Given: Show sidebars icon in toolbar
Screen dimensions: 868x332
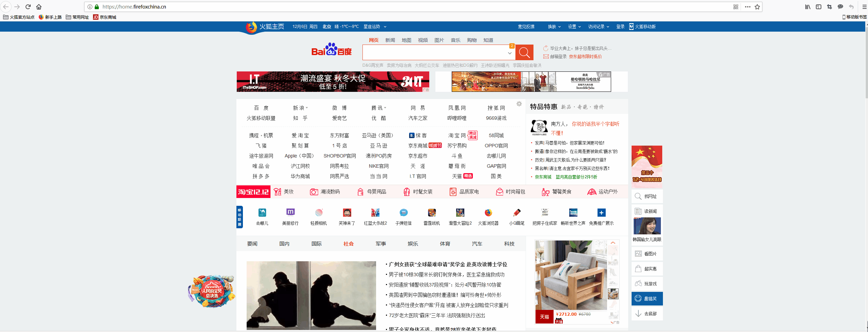Looking at the screenshot, I should [x=819, y=7].
